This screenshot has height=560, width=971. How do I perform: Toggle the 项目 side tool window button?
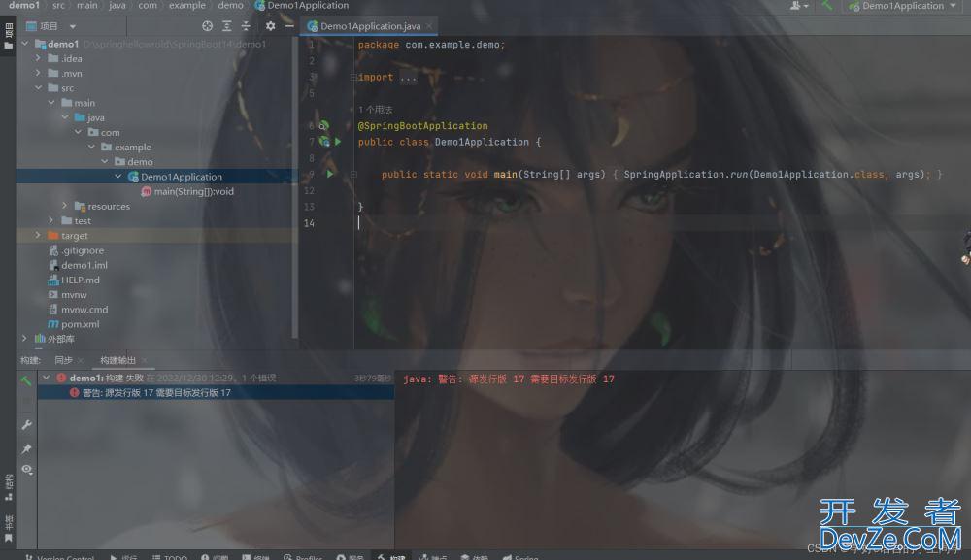[x=8, y=36]
